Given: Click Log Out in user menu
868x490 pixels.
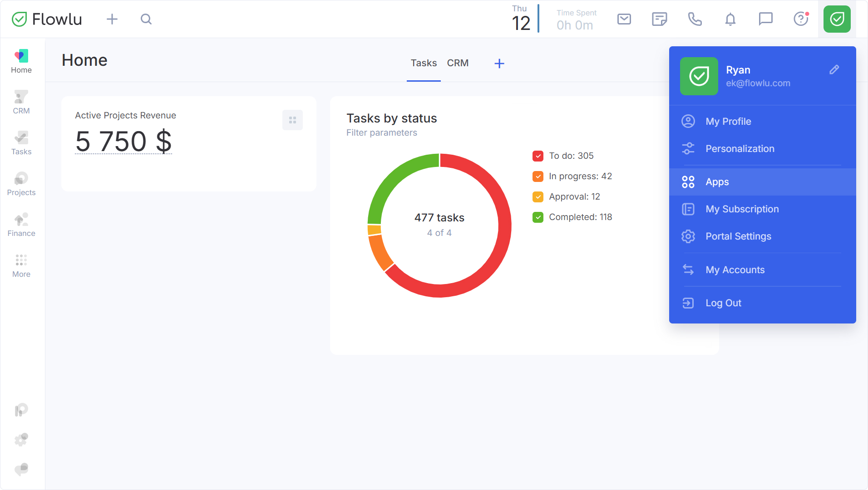Looking at the screenshot, I should pos(723,303).
